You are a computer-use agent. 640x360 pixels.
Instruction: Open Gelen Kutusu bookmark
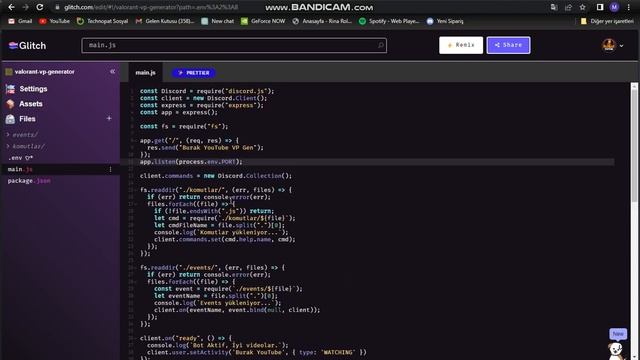[165, 21]
